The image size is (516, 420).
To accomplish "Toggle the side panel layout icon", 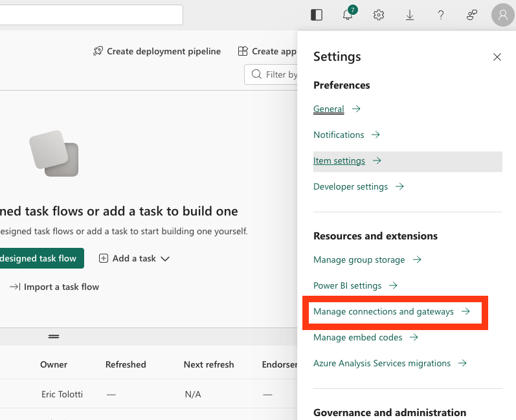I will pos(317,15).
